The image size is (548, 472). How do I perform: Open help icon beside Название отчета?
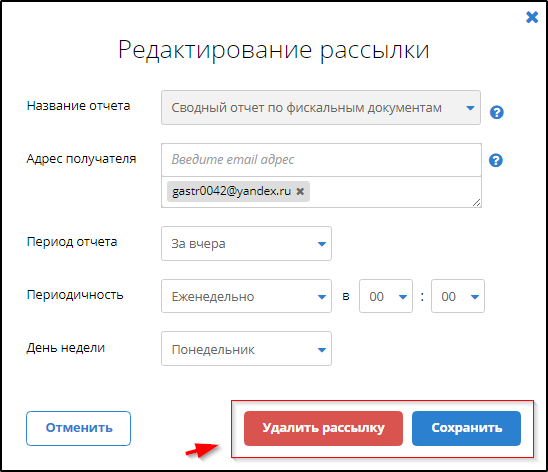497,112
